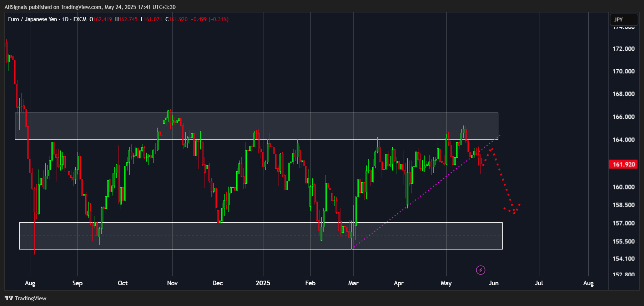Click the open value O162.419
Screen dimensions: 644x306
101,19
